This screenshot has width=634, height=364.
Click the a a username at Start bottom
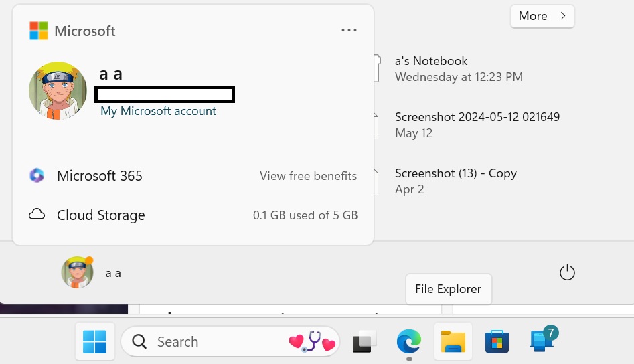[113, 274]
